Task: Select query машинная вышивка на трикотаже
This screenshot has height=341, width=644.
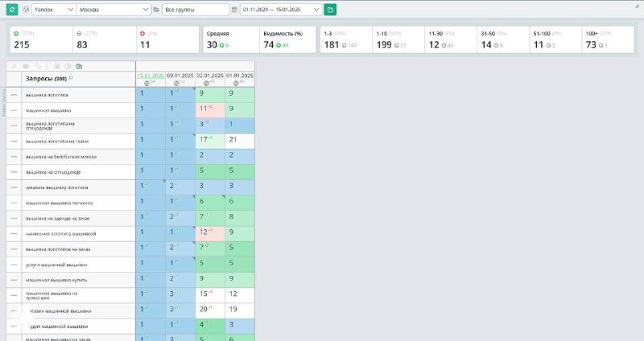Action: coord(52,295)
